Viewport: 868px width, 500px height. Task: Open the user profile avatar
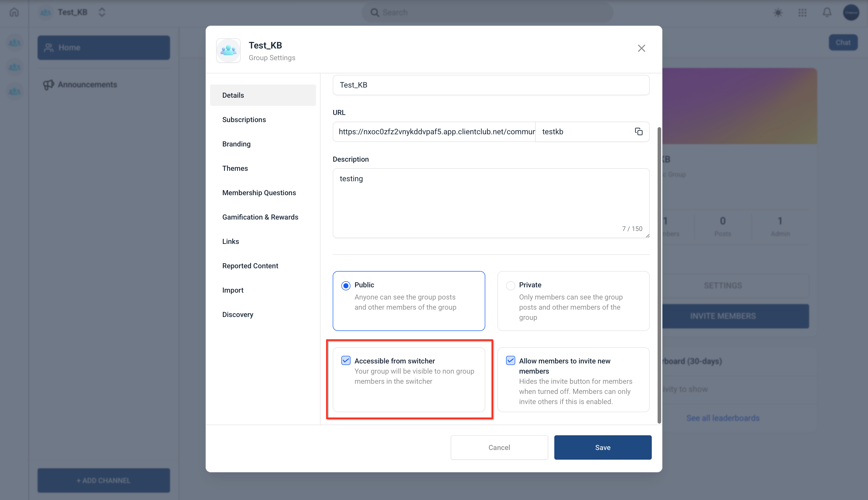click(851, 13)
